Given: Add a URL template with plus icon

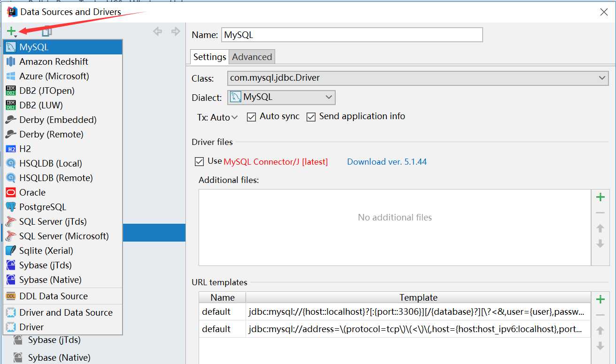Looking at the screenshot, I should [x=600, y=299].
